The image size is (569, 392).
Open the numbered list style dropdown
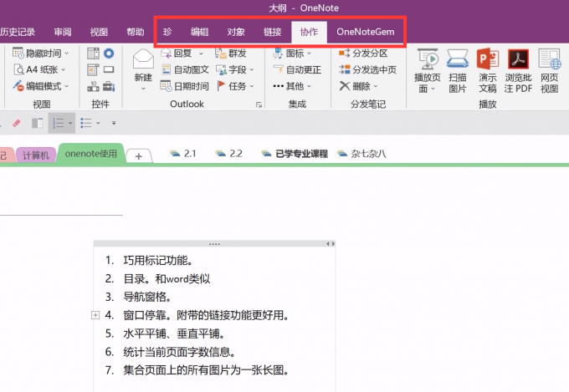[70, 124]
